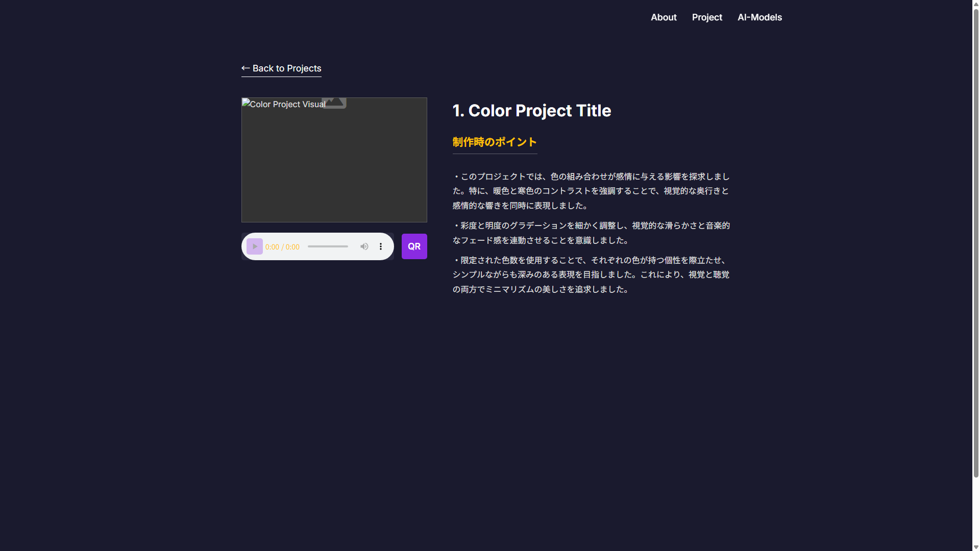Click the gray mountain placeholder image icon
Viewport: 980px width, 551px height.
click(334, 102)
